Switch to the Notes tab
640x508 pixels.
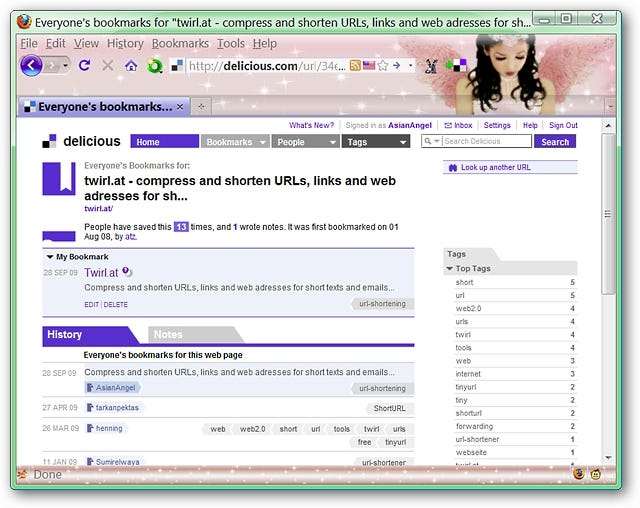pos(168,335)
